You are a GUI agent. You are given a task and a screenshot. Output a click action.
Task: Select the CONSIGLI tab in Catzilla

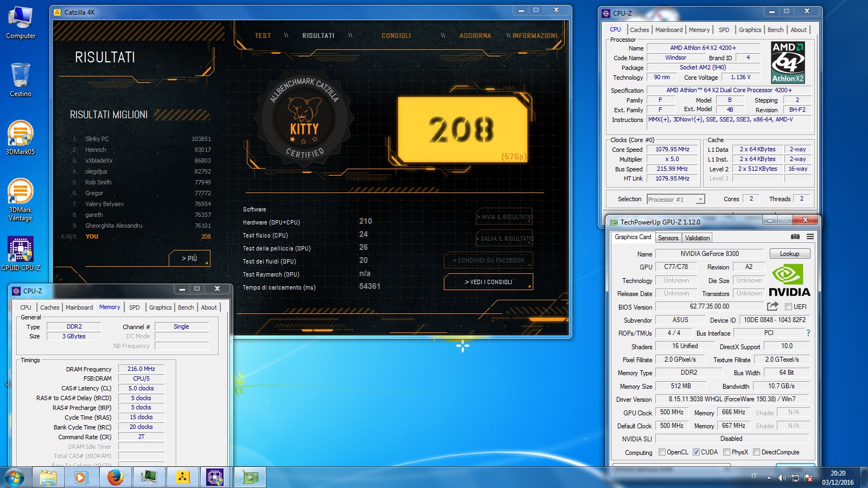click(x=396, y=36)
